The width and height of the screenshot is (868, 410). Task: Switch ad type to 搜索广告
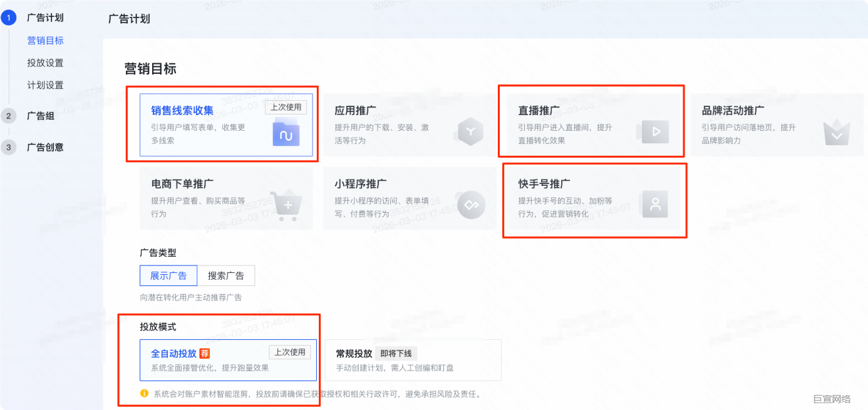pyautogui.click(x=226, y=275)
